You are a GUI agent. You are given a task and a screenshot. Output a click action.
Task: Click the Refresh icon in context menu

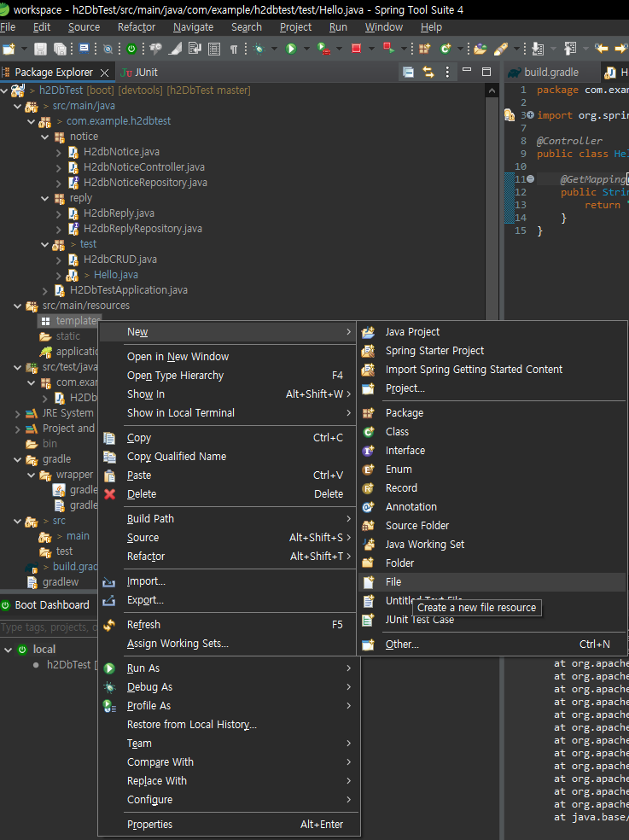click(x=109, y=625)
